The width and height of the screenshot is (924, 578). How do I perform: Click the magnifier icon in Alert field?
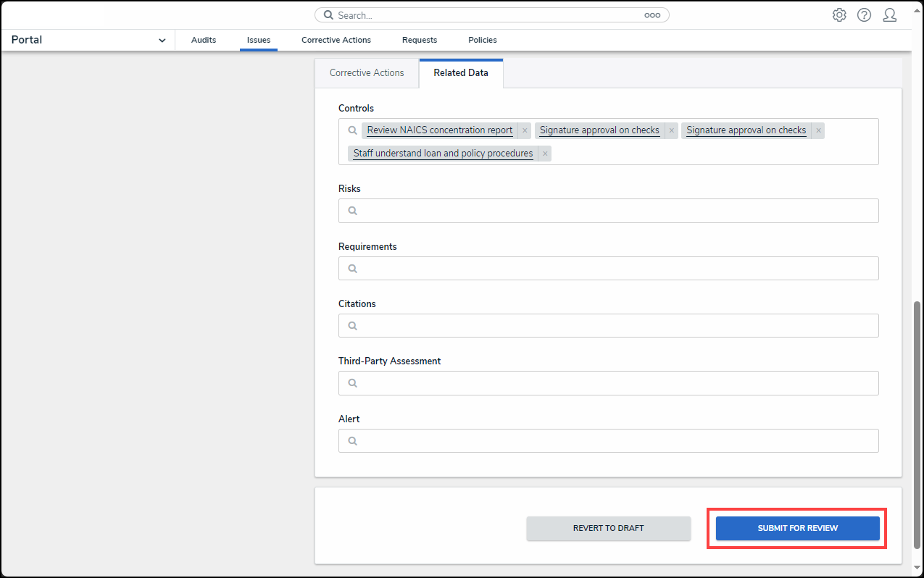tap(352, 441)
